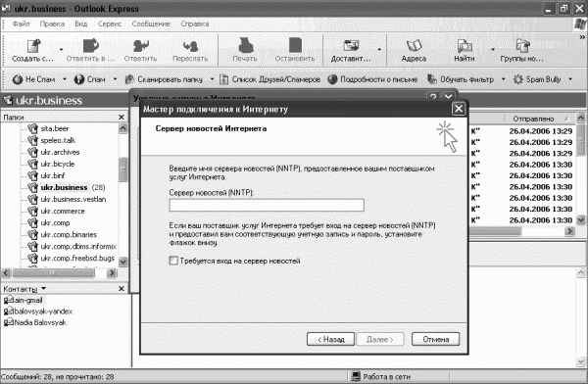This screenshot has width=588, height=384.
Task: Open the Friends/Spammers list icon
Action: [223, 79]
